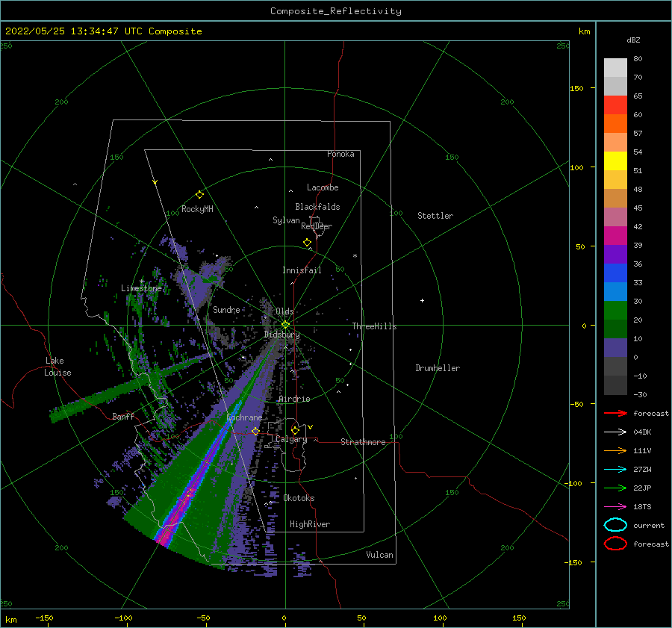Viewport: 672px width, 628px height.
Task: Select the bright yellow 51–54 dBZ swatch
Action: [615, 161]
